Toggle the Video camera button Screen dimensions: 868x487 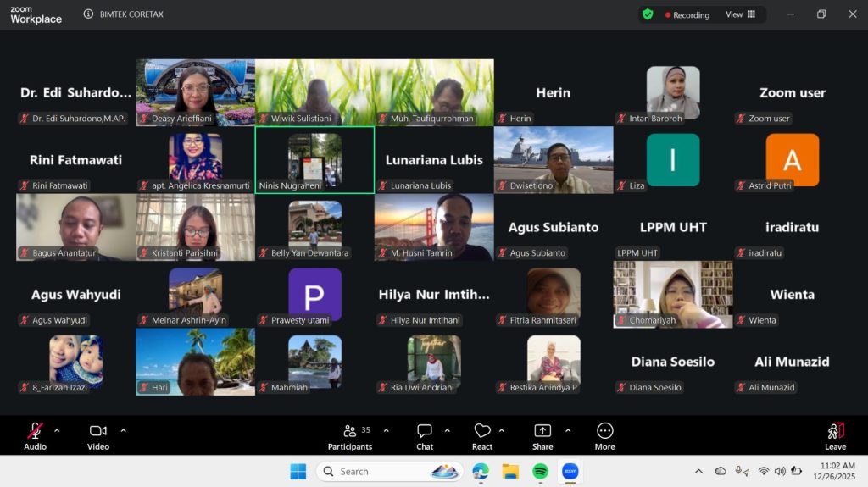point(98,436)
